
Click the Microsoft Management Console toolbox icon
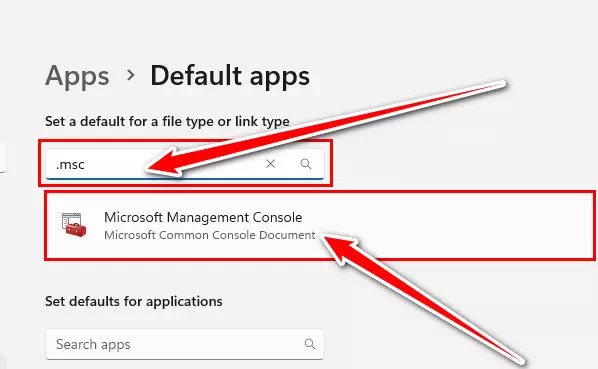[x=74, y=225]
